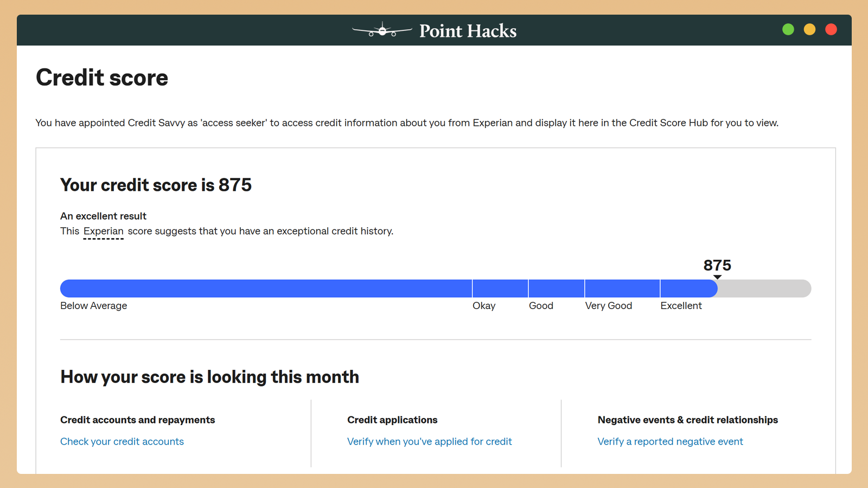Click the yellow circle window button
This screenshot has height=488, width=868.
(x=809, y=29)
